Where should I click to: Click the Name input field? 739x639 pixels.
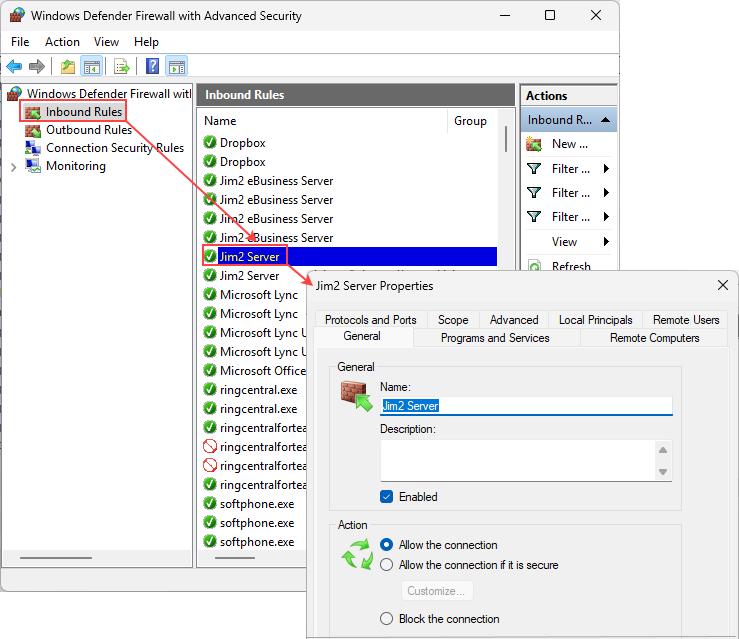526,406
